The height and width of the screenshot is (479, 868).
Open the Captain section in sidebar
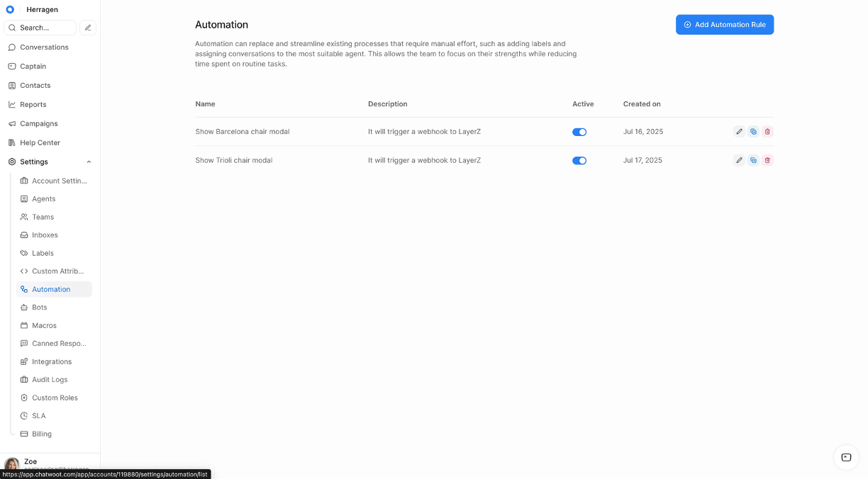click(33, 66)
